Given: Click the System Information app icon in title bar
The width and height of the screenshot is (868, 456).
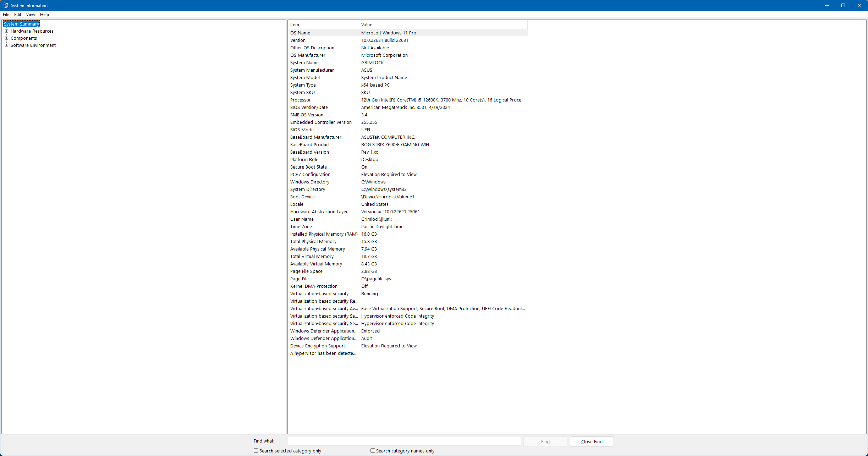Looking at the screenshot, I should click(6, 5).
